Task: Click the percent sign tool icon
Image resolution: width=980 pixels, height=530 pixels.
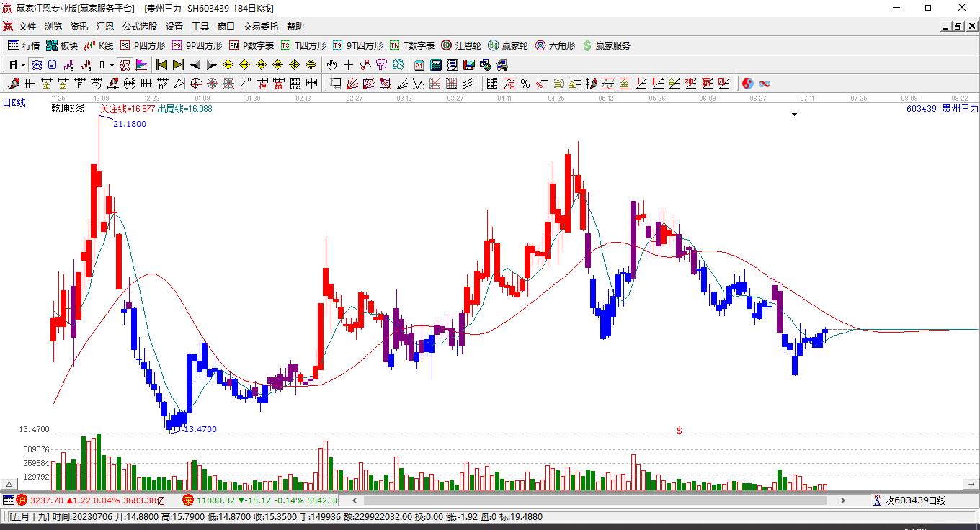Action: (x=525, y=84)
